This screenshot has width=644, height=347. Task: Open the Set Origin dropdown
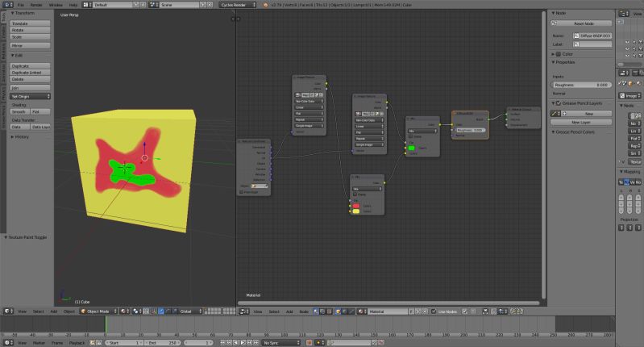click(30, 96)
